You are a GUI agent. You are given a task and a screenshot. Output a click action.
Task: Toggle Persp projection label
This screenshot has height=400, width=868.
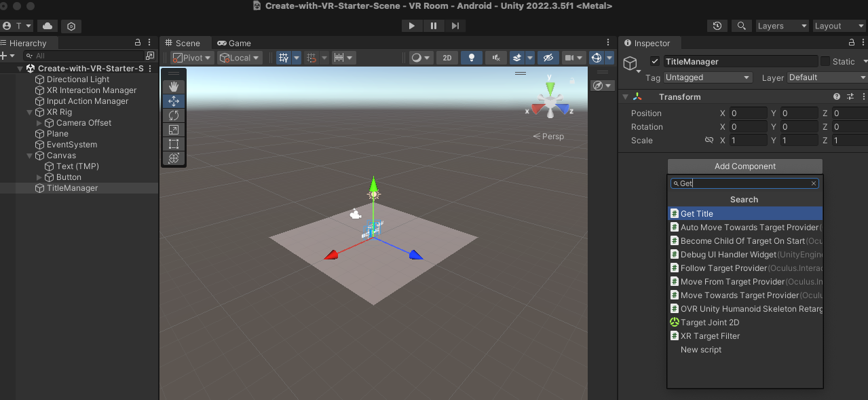548,136
